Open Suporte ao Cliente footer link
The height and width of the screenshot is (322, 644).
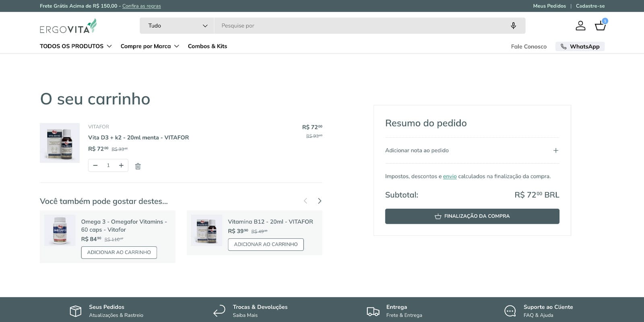click(548, 307)
